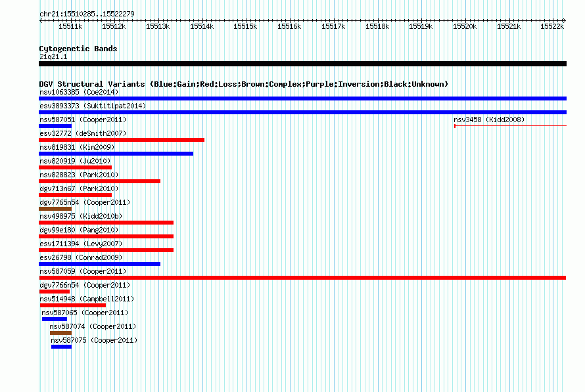Click the nsv587051 (Cooper2011) label
Viewport: 585px width, 392px height.
(83, 120)
